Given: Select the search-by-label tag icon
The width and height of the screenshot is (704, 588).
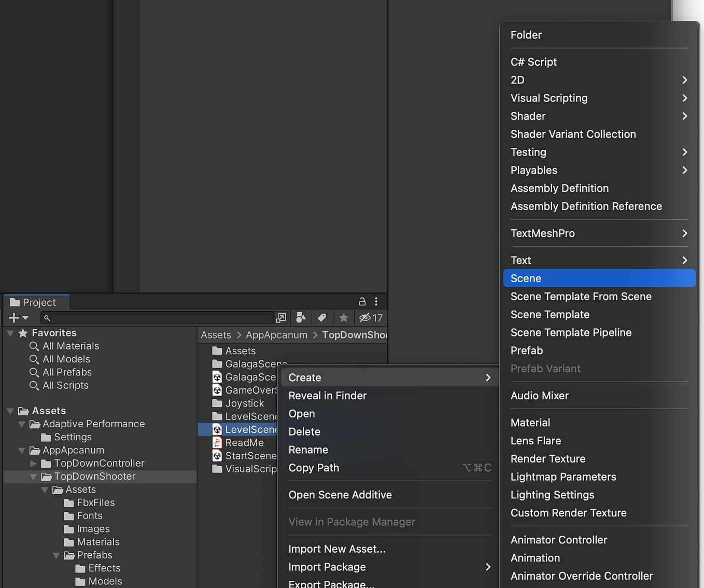Looking at the screenshot, I should pos(322,318).
